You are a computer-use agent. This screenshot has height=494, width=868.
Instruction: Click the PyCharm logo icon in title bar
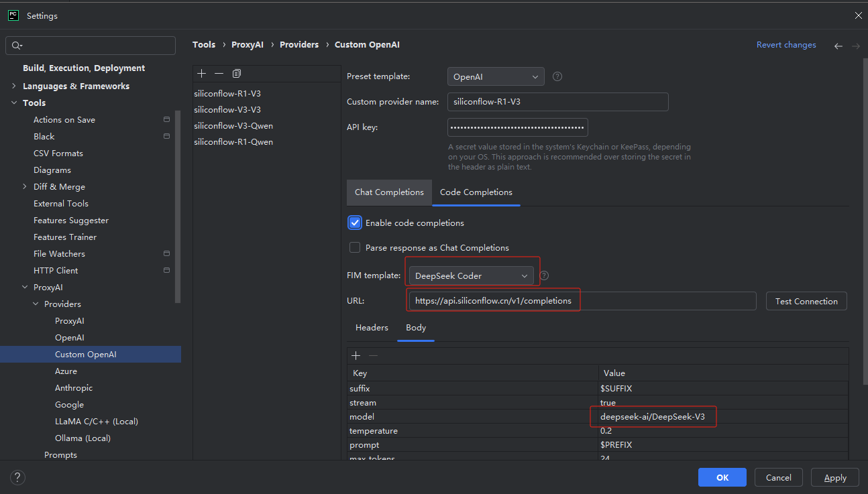pos(13,15)
